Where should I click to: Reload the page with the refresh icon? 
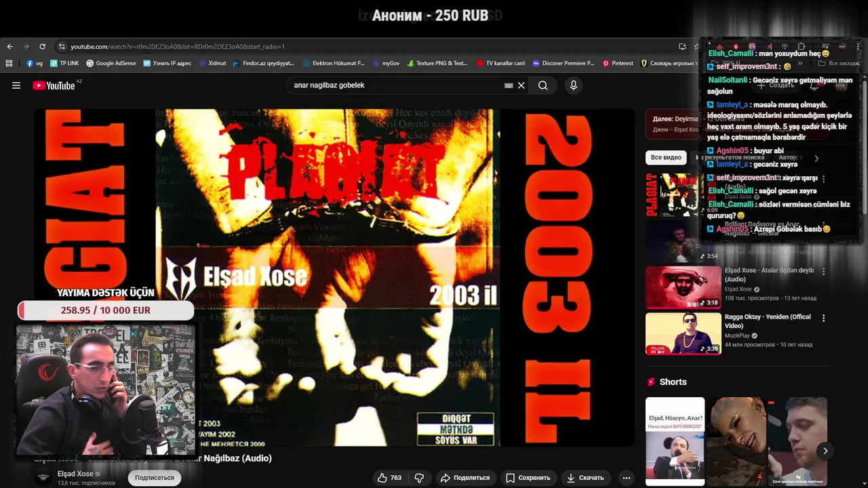click(x=42, y=47)
